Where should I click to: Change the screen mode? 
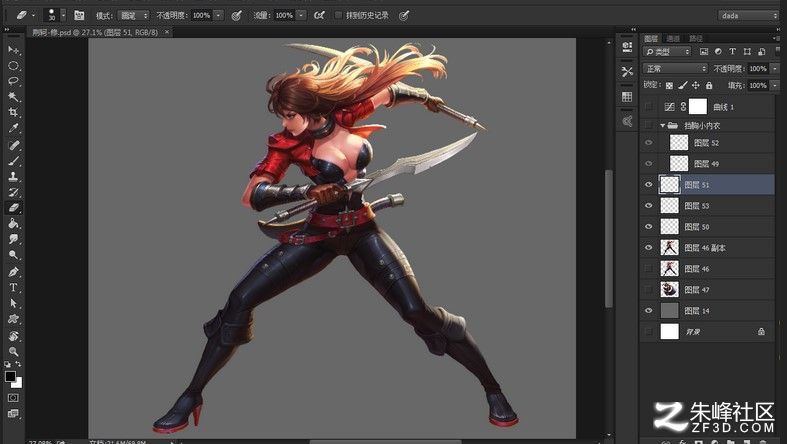click(x=14, y=413)
